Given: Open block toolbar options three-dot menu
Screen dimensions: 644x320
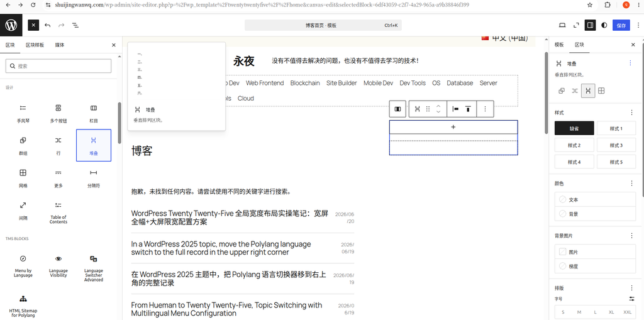Looking at the screenshot, I should click(485, 109).
